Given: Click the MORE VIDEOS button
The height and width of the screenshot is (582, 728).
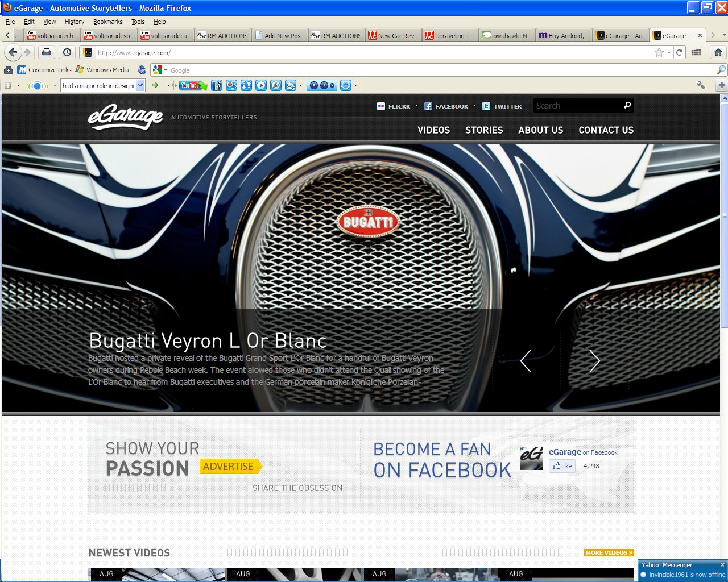Looking at the screenshot, I should tap(609, 552).
